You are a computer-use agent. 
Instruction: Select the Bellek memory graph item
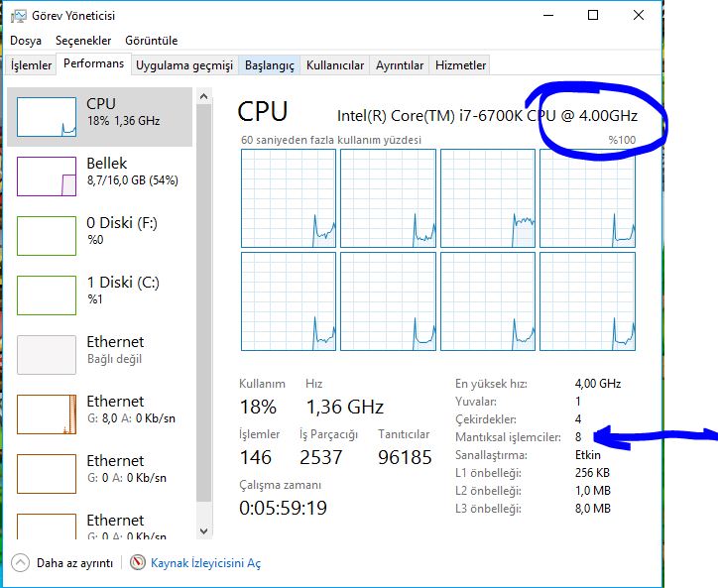pyautogui.click(x=47, y=176)
